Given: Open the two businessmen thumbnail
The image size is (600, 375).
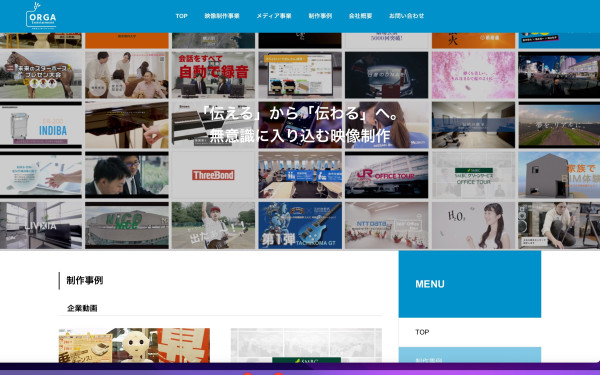Looking at the screenshot, I should pos(127,175).
